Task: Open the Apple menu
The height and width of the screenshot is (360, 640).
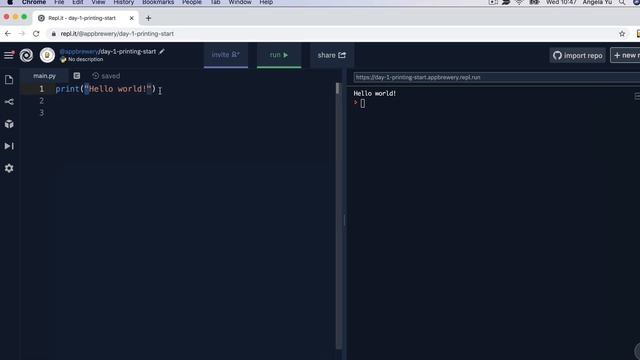Action: 10,2
